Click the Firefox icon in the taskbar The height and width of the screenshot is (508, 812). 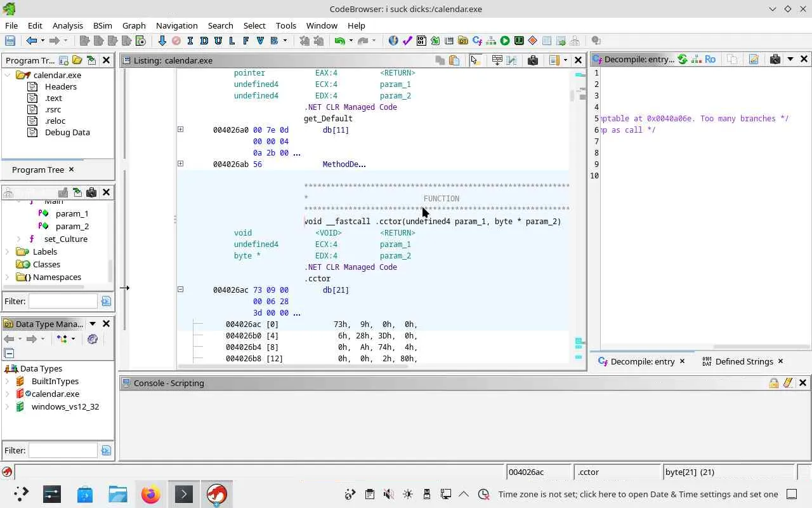coord(150,494)
